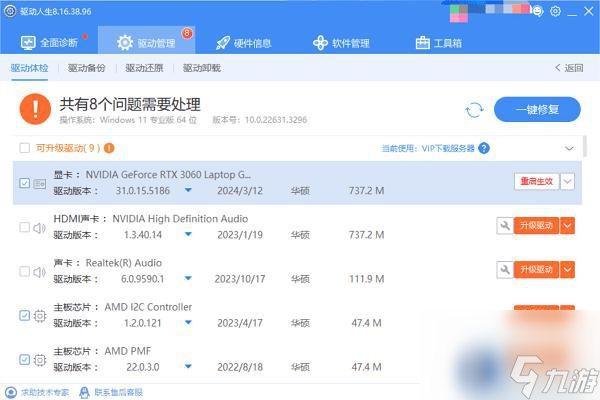Click the 返回 back link
Viewport: 600px width, 400px height.
(x=569, y=68)
